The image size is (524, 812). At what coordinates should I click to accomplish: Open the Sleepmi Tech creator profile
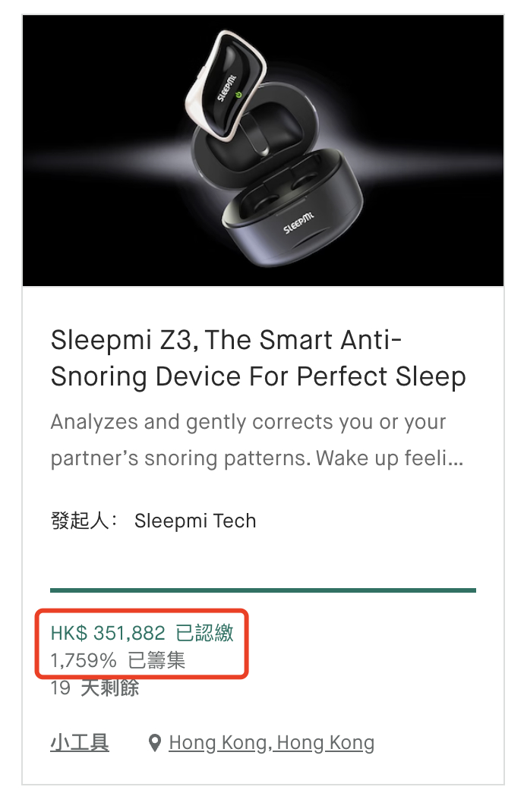coord(195,521)
